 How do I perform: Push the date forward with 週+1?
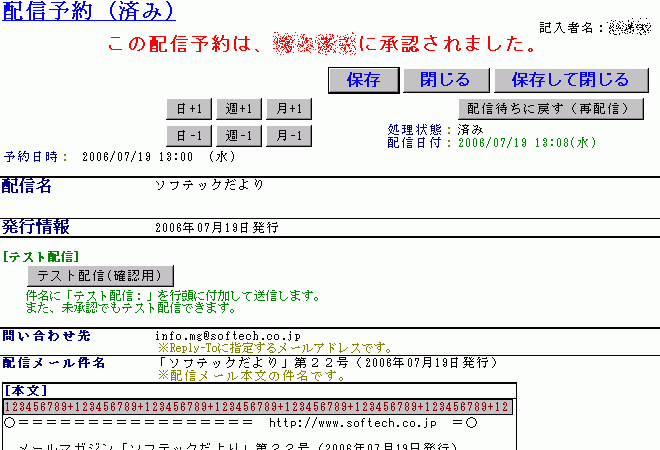(x=240, y=109)
